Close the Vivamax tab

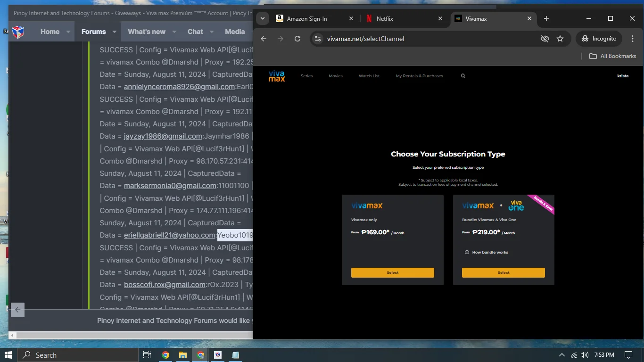[x=529, y=18]
